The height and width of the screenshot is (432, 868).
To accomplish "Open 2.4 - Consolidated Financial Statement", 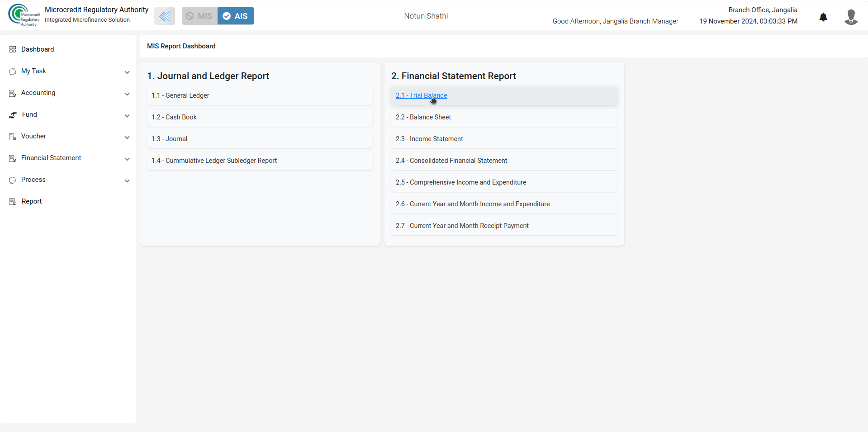I will point(504,161).
